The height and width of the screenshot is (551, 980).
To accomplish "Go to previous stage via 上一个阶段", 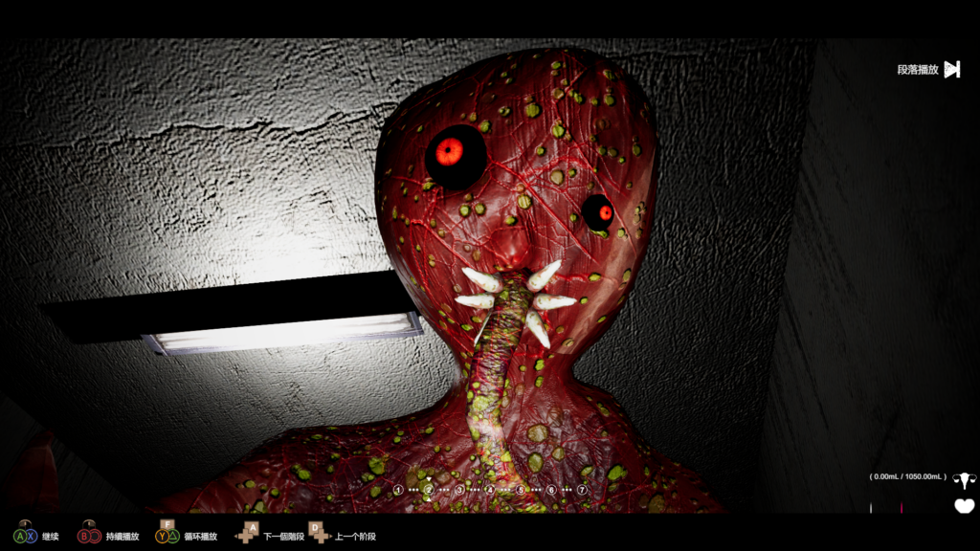I will pos(353,537).
